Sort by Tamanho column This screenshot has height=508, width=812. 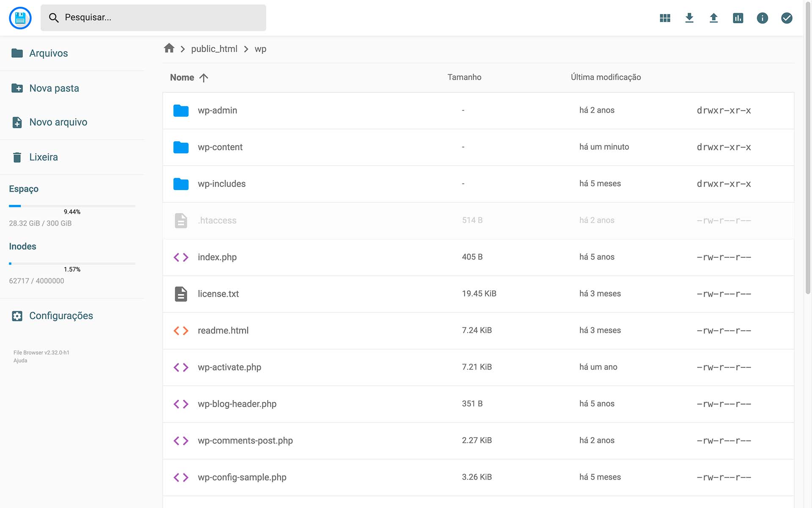464,77
